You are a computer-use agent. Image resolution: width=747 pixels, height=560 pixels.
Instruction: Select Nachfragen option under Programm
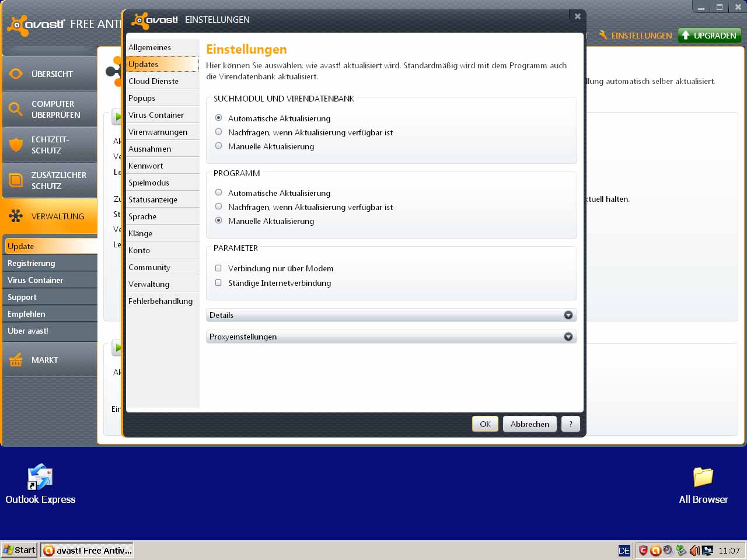(218, 206)
